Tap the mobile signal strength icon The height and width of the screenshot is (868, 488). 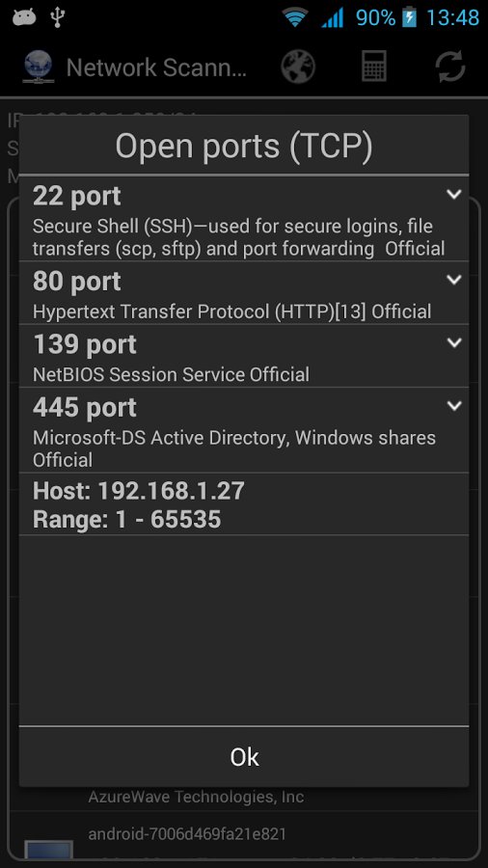click(332, 18)
